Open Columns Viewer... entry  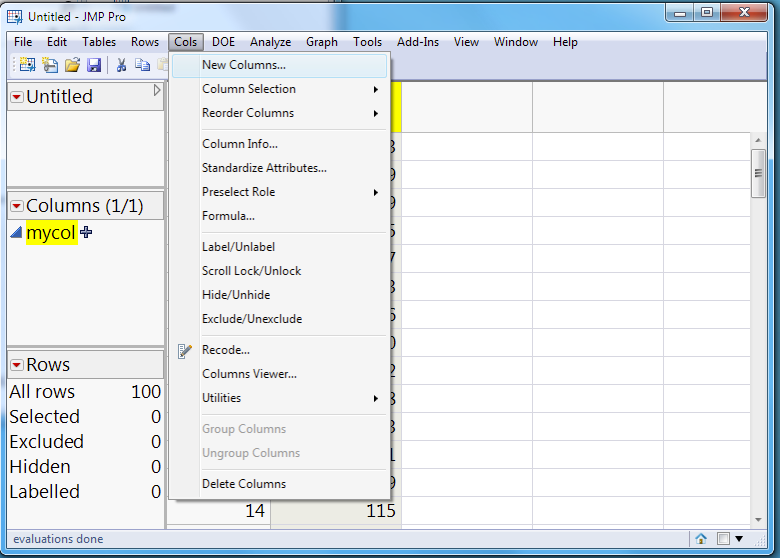[280, 374]
